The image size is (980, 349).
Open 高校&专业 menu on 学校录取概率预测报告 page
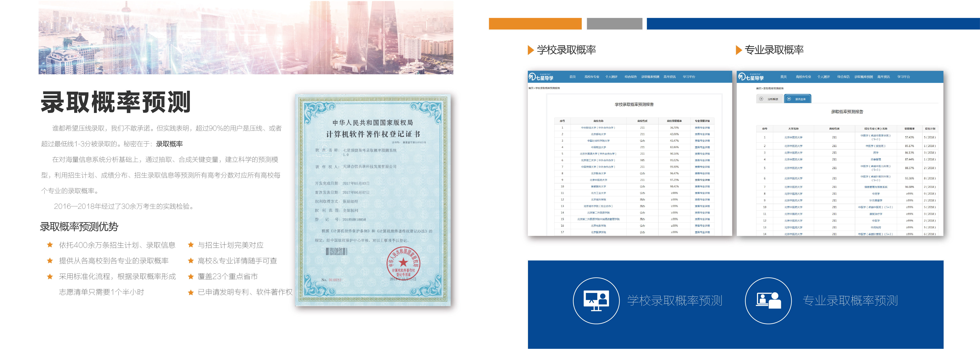(592, 77)
